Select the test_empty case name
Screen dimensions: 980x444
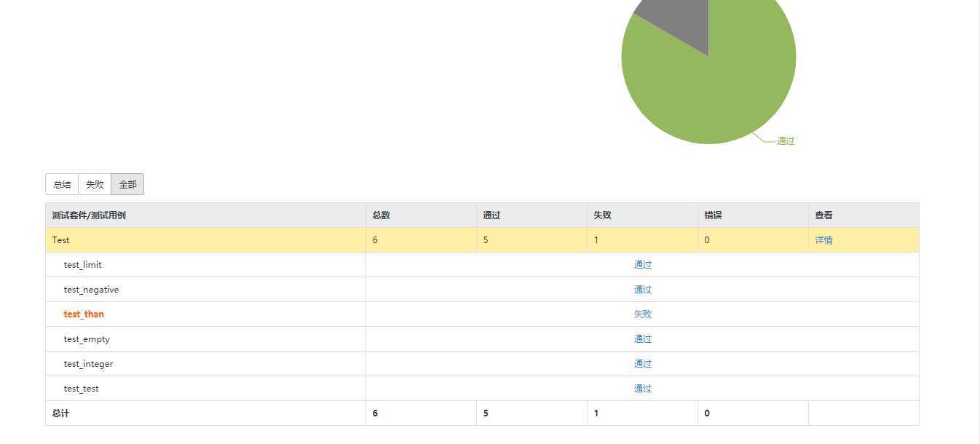pyautogui.click(x=87, y=339)
